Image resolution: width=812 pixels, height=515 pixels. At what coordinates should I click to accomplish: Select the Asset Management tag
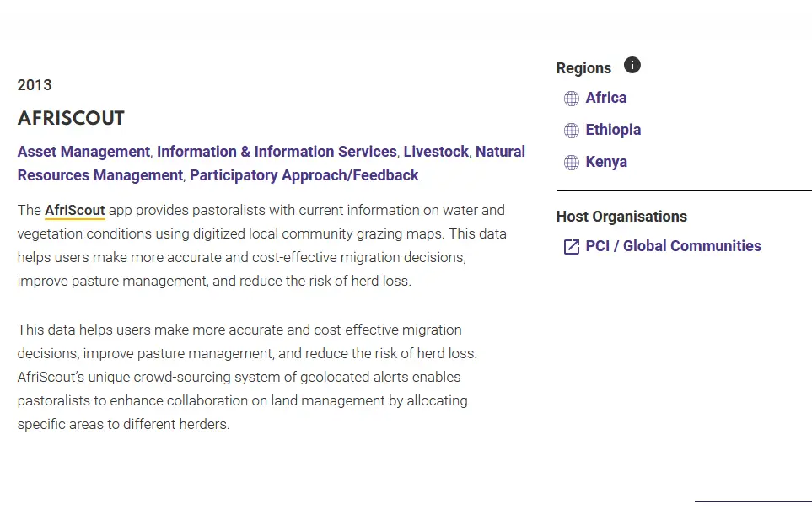[x=83, y=152]
